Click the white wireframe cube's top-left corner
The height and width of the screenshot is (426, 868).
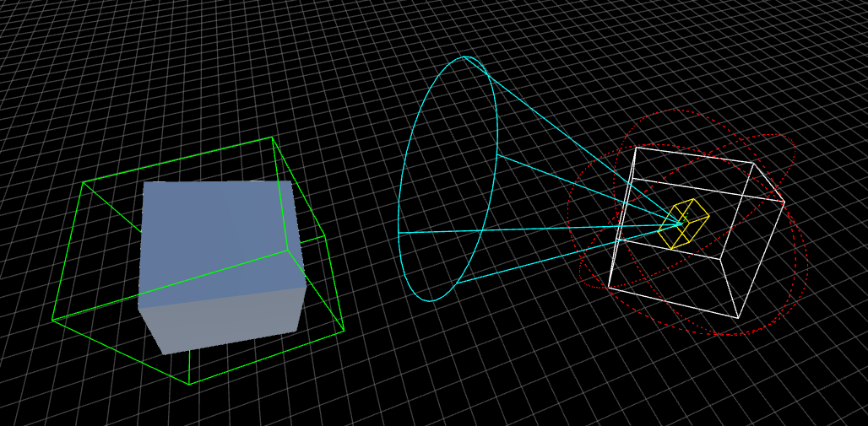point(635,148)
